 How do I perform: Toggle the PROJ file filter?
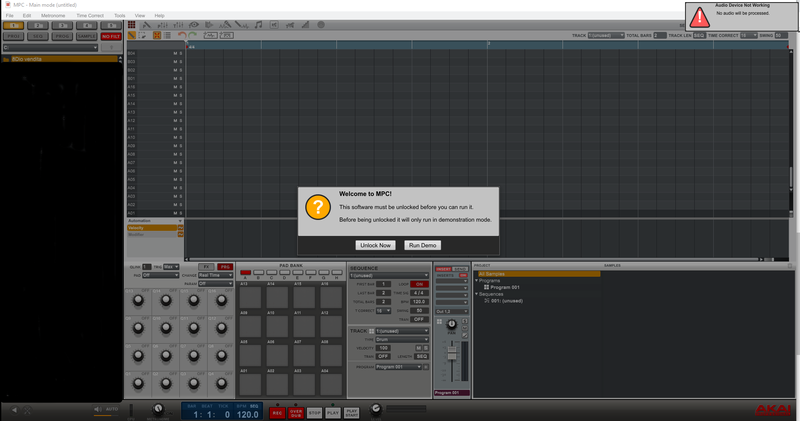[x=14, y=36]
